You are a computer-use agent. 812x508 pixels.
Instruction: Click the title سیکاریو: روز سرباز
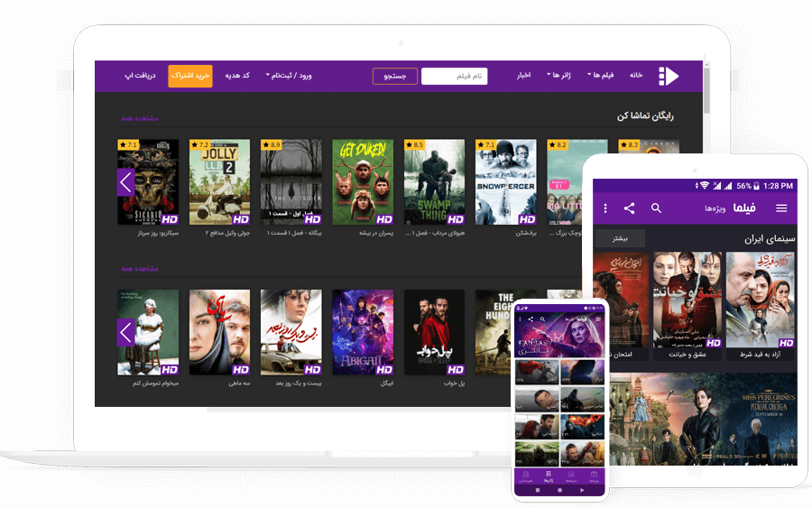pos(158,234)
